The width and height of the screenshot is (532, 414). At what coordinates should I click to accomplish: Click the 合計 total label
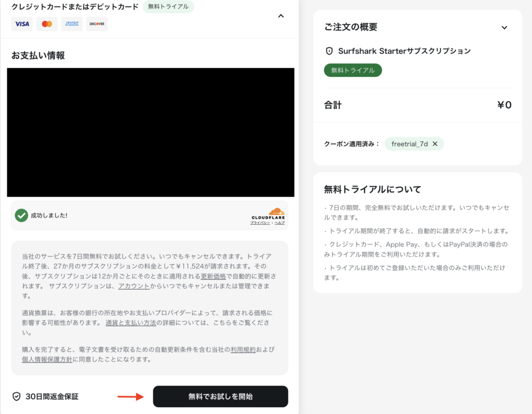(333, 105)
